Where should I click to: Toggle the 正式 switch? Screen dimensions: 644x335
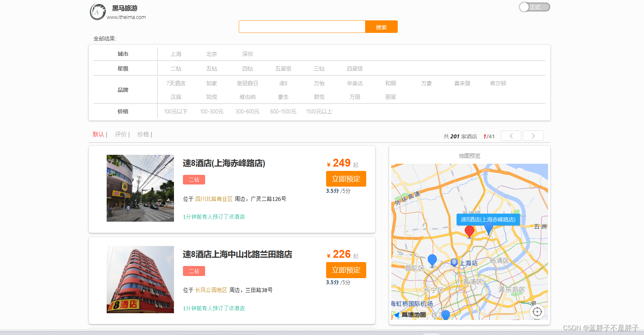click(534, 7)
